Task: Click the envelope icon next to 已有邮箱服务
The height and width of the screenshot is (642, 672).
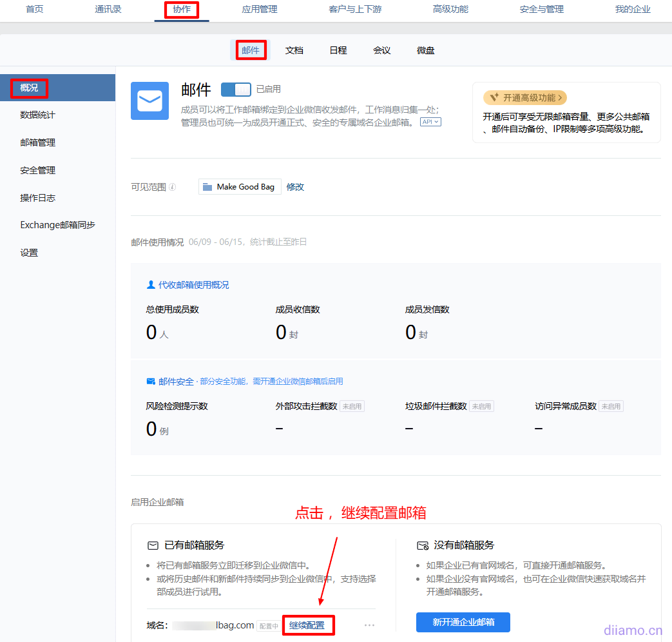Action: (x=153, y=545)
